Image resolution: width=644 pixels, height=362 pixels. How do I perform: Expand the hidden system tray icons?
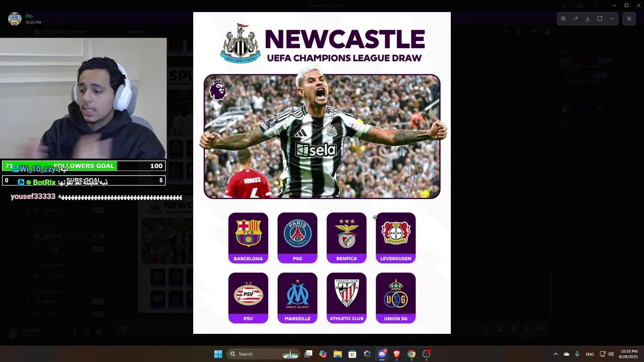pos(555,354)
